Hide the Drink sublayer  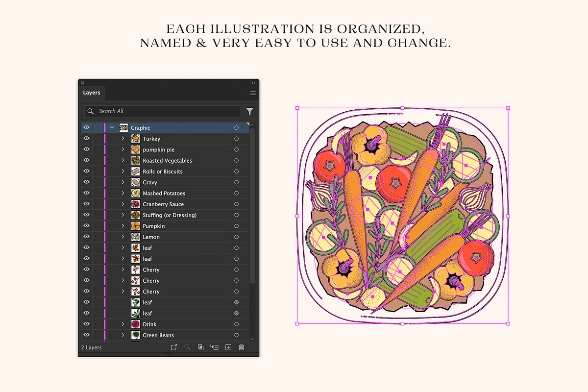87,324
